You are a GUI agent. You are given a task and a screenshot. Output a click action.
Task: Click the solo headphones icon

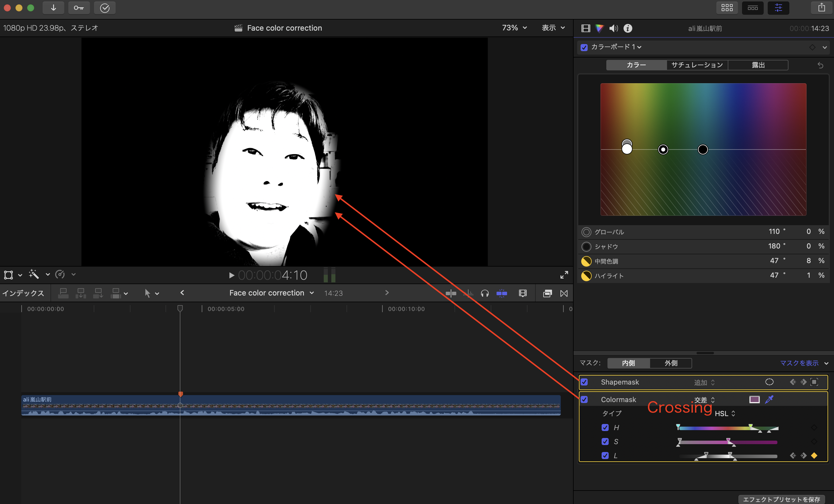(x=485, y=293)
